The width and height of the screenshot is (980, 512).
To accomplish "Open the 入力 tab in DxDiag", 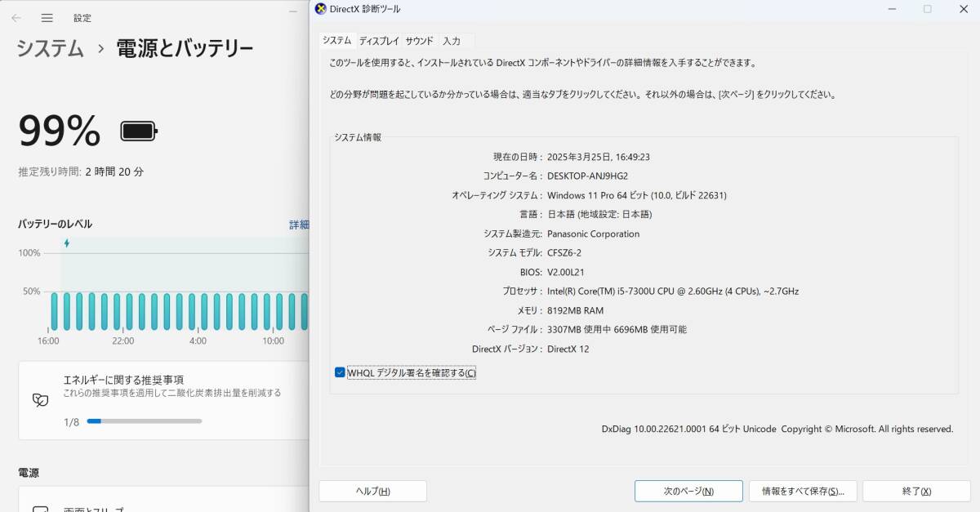I will (453, 40).
